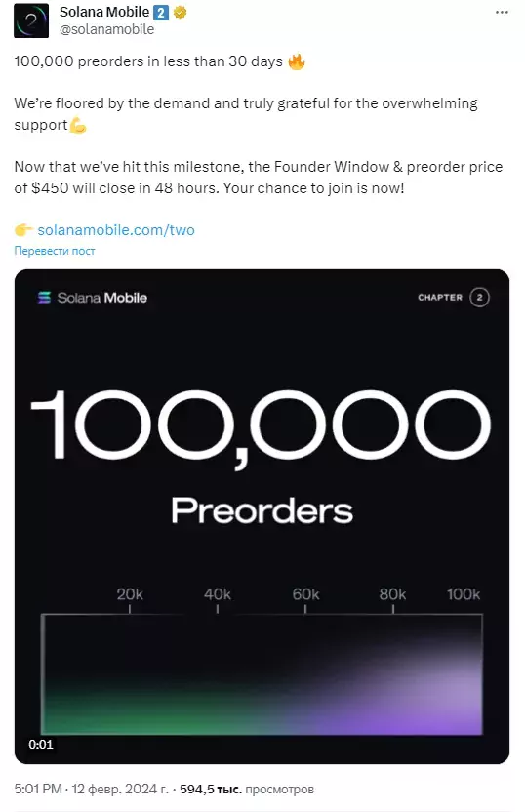Image resolution: width=525 pixels, height=812 pixels.
Task: Click the Solana Mobile display name
Action: 104,12
